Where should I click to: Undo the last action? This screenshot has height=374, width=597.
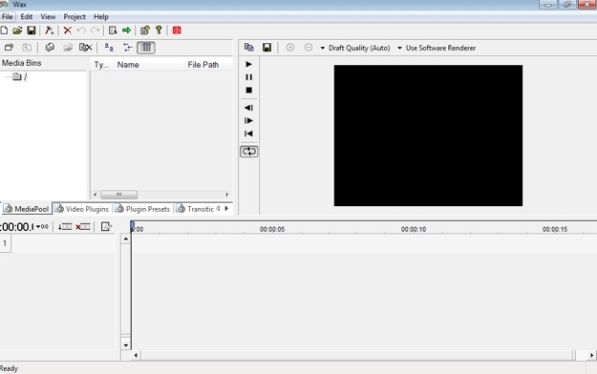81,30
